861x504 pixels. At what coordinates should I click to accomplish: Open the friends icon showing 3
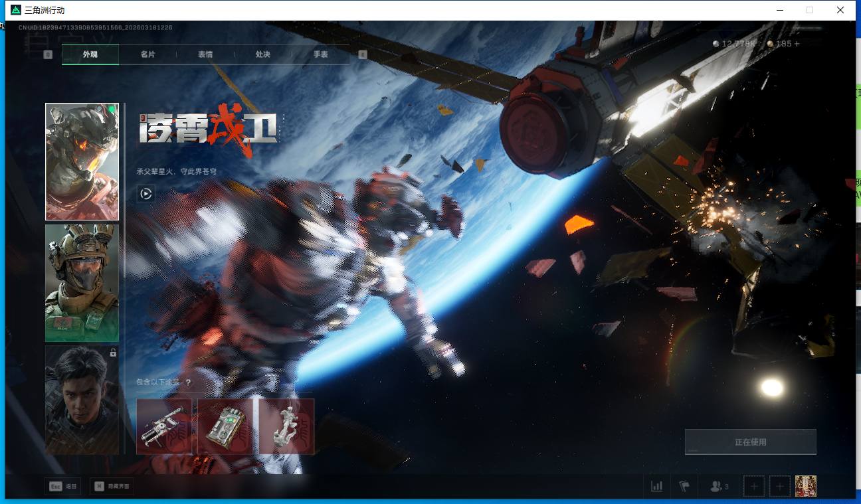pos(719,487)
